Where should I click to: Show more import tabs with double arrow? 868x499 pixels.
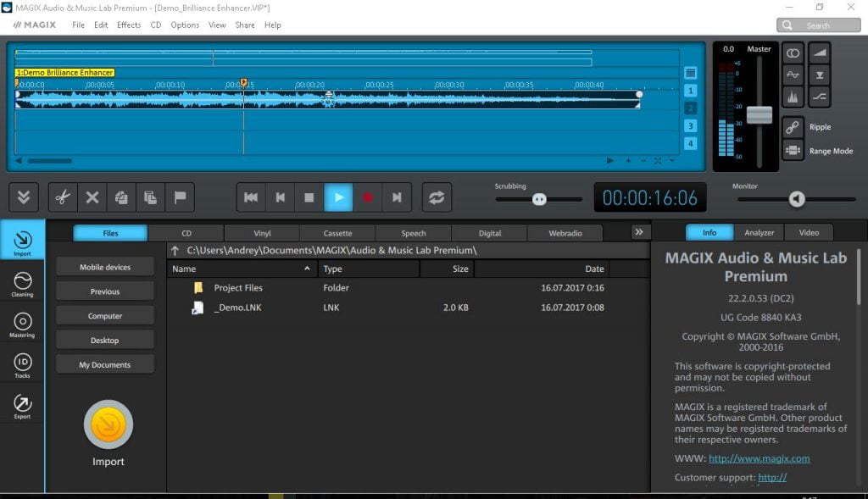coord(639,232)
